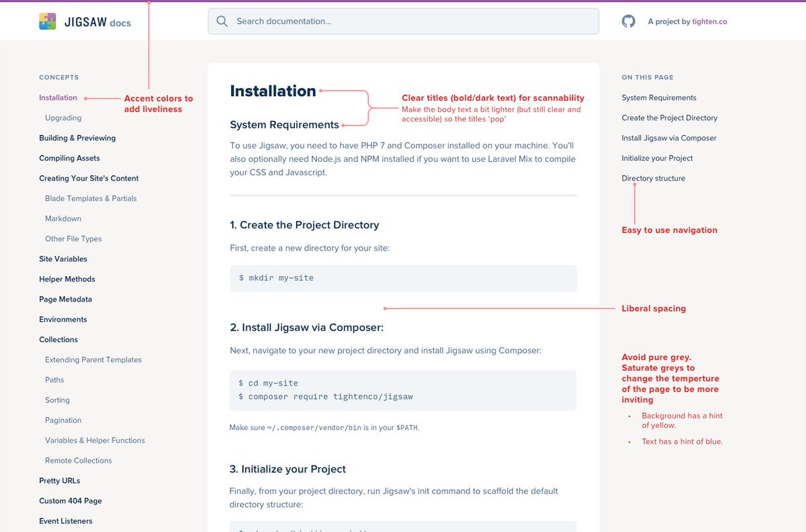Click the mkdir my-site code block

(x=403, y=278)
